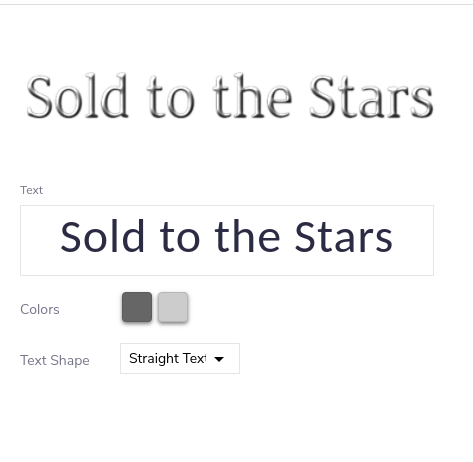Image resolution: width=473 pixels, height=462 pixels.
Task: Open the Straight Text shape dropdown
Action: pos(180,359)
